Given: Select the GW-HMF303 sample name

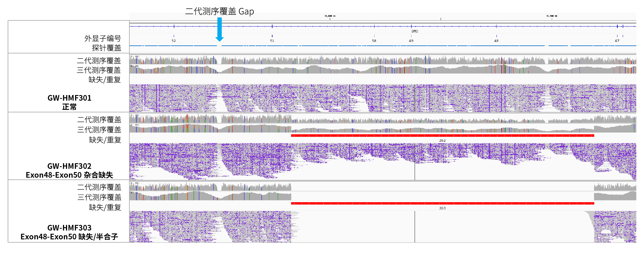Looking at the screenshot, I should (x=69, y=228).
